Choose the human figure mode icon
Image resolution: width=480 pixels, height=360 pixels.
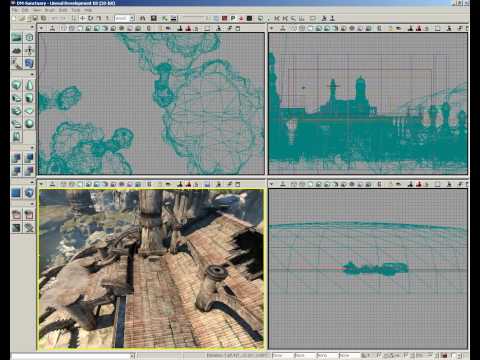tap(29, 50)
